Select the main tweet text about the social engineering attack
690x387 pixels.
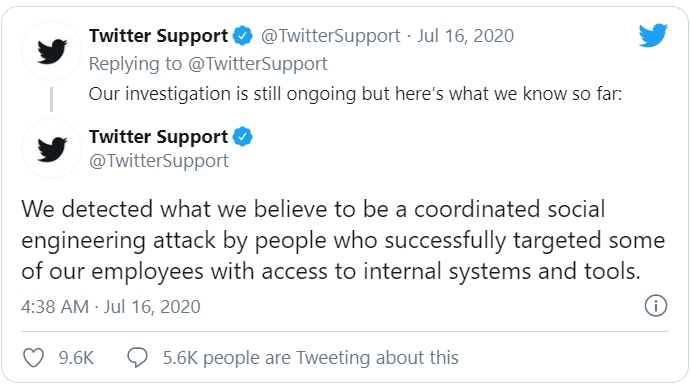coord(343,240)
